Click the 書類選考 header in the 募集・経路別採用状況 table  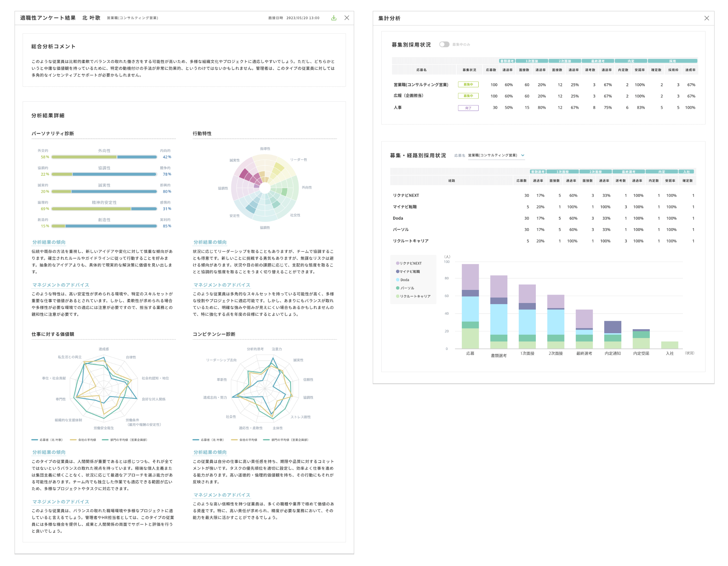click(537, 172)
